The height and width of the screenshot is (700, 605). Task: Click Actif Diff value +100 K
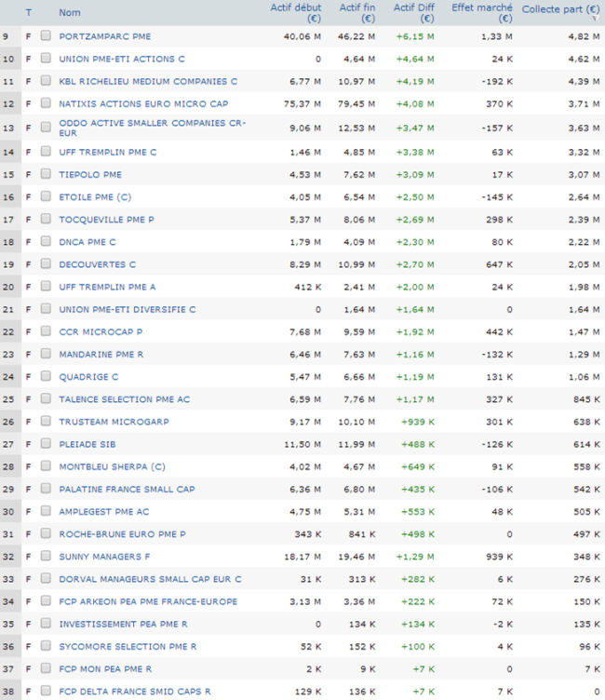click(418, 646)
